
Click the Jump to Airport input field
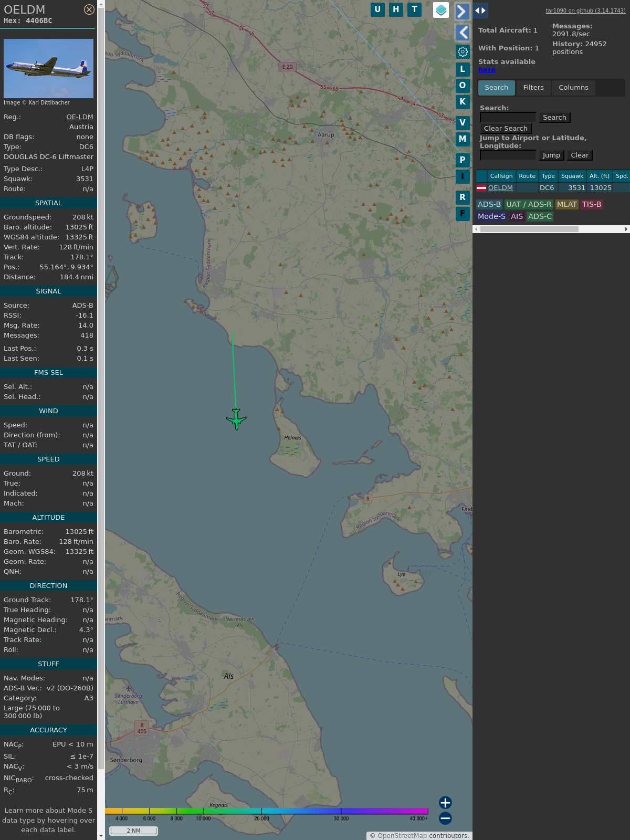click(x=508, y=155)
